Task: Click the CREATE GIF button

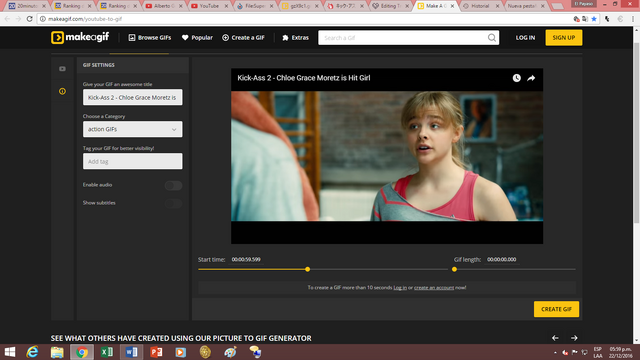Action: [x=556, y=309]
